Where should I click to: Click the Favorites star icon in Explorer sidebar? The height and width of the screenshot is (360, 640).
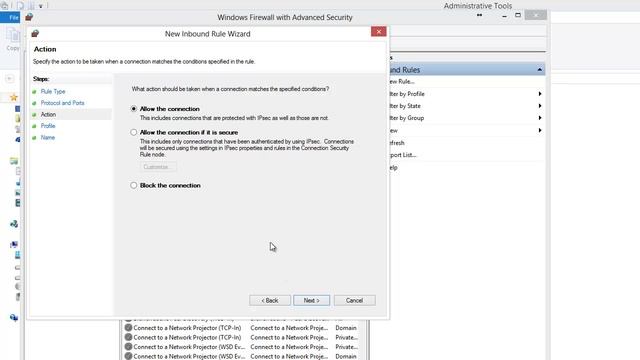tap(14, 97)
